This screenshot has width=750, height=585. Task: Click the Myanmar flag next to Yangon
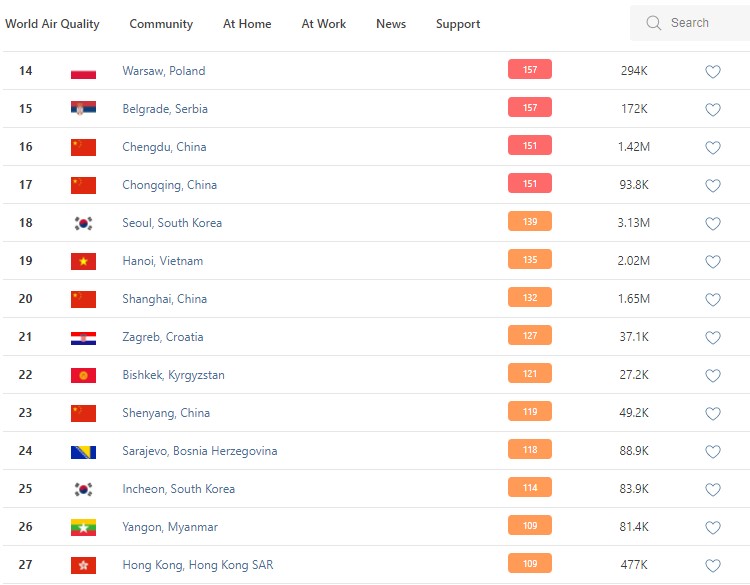[83, 528]
